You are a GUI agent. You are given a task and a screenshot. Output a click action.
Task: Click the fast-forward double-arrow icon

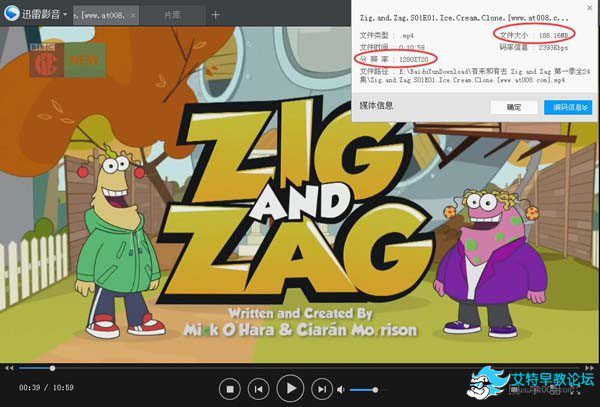[x=590, y=368]
